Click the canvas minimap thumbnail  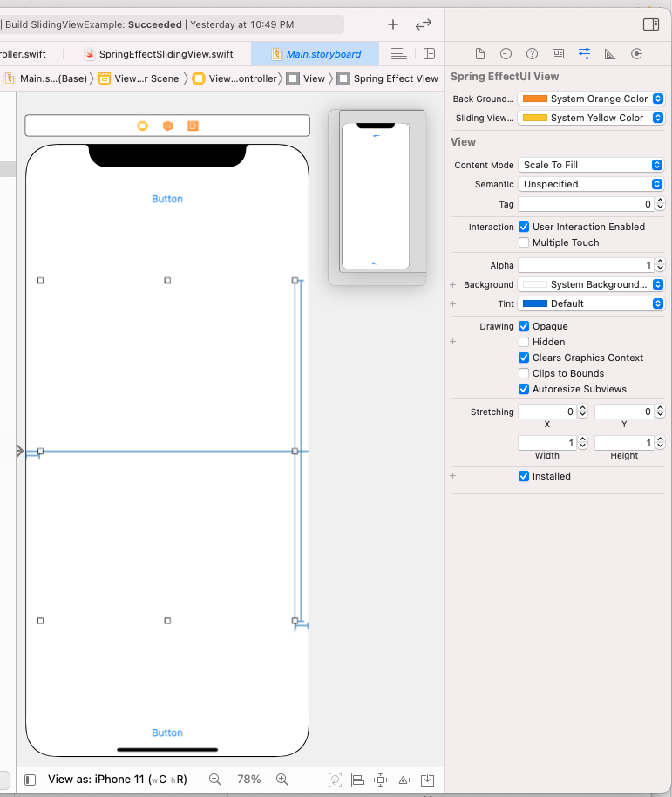tap(377, 197)
